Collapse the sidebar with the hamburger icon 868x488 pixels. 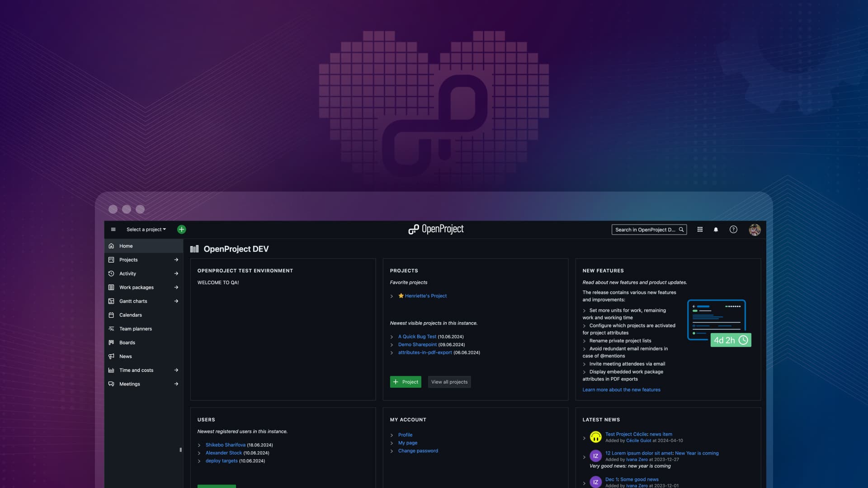coord(113,230)
